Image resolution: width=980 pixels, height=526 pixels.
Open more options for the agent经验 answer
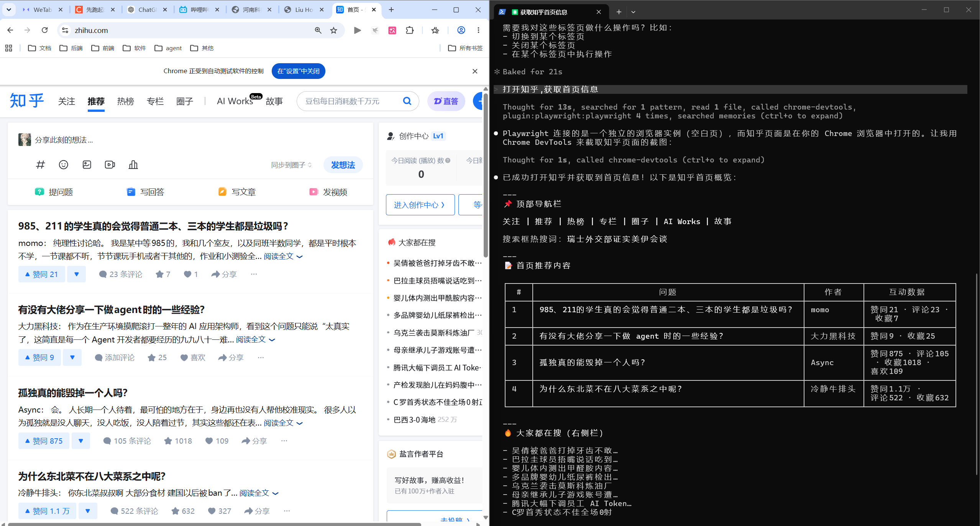[x=261, y=357]
